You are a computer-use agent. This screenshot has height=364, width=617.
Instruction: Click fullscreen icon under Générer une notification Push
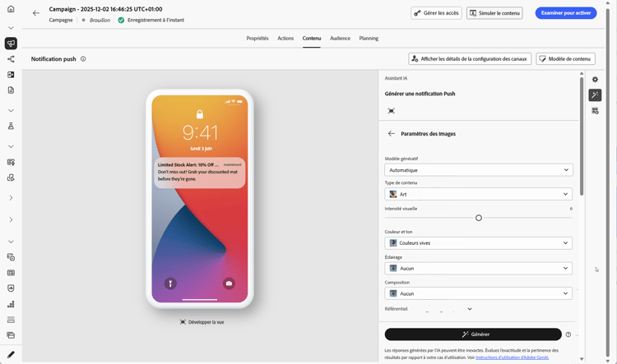click(391, 111)
